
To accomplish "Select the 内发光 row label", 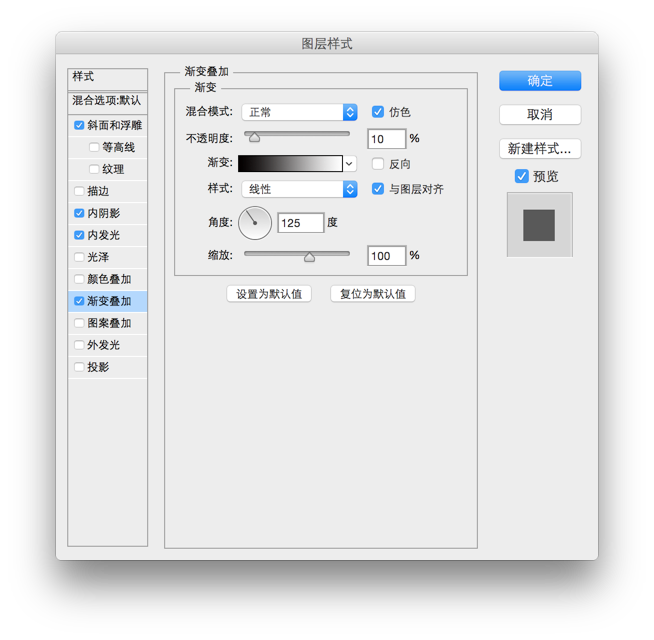I will (103, 235).
